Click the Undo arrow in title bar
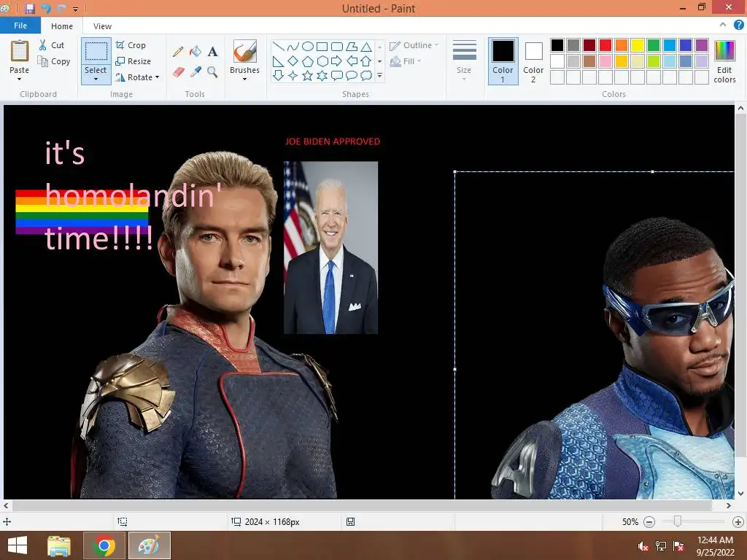 tap(46, 8)
